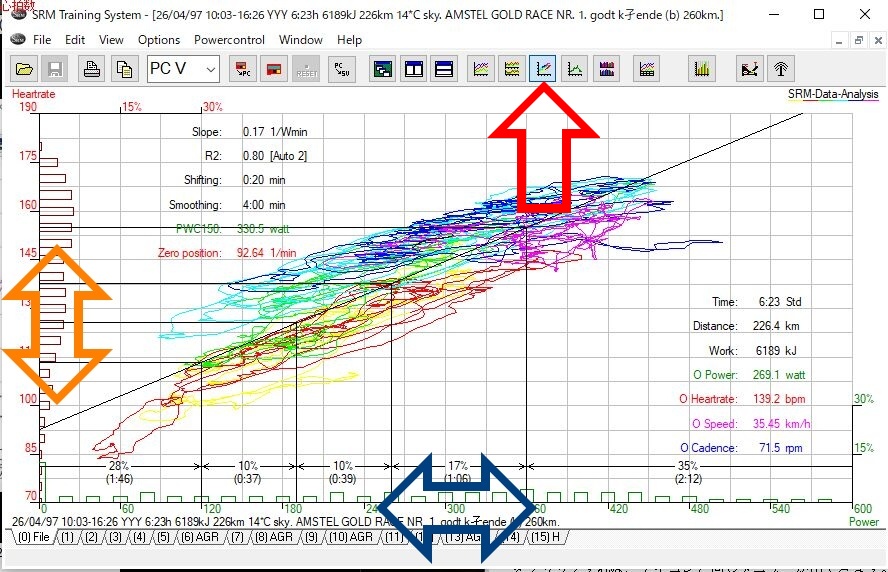
Task: Switch to the (6) AGR tab
Action: pyautogui.click(x=199, y=537)
